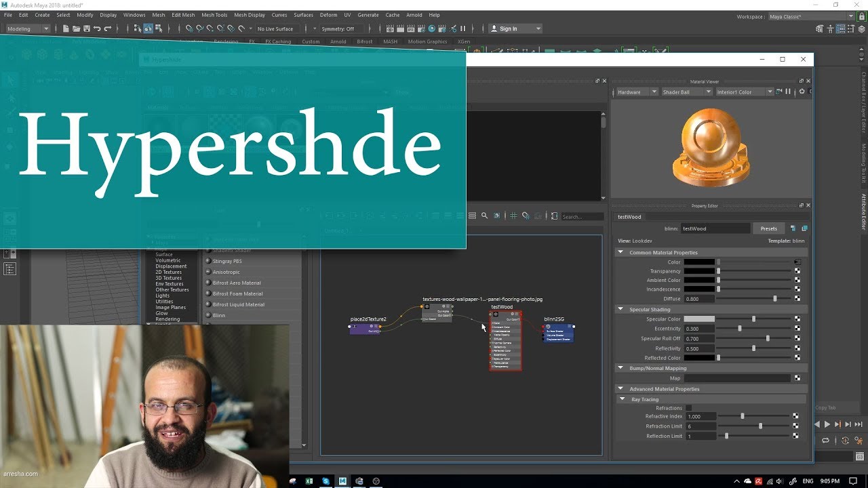Click the pause icon in Material Viewer
Viewport: 868px width, 488px height.
coord(788,91)
